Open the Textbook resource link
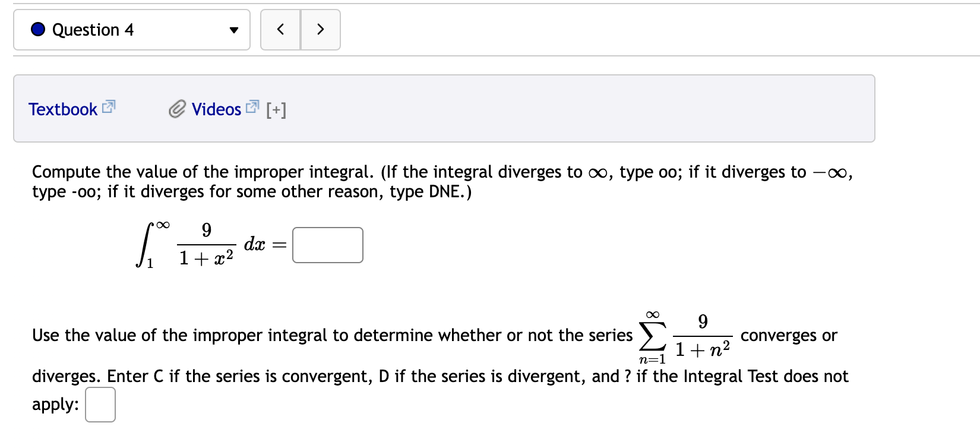Screen dimensions: 980x448 coord(64,109)
